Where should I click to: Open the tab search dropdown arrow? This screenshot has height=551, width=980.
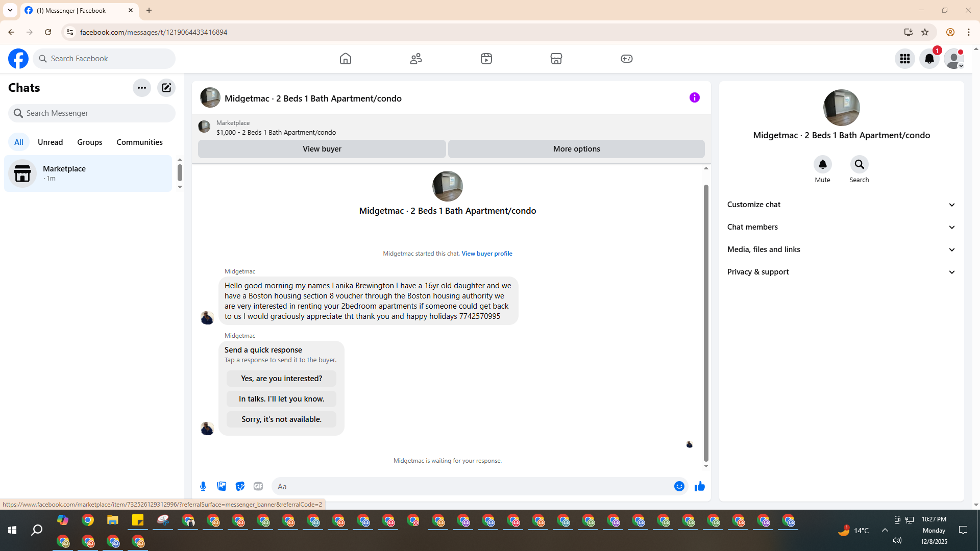(10, 10)
